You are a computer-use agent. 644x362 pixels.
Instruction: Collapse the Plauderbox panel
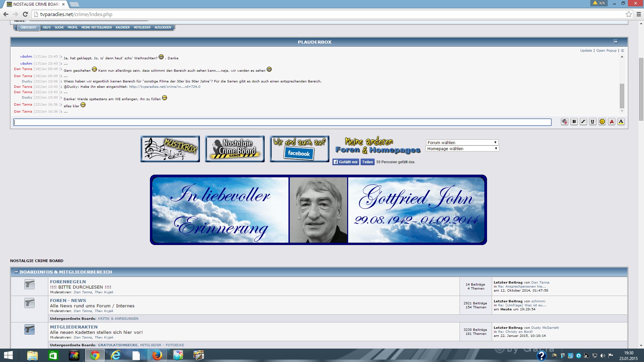(x=615, y=42)
